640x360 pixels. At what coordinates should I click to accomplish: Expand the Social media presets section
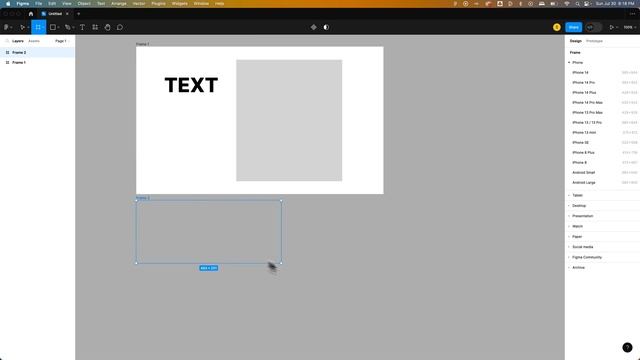[569, 247]
